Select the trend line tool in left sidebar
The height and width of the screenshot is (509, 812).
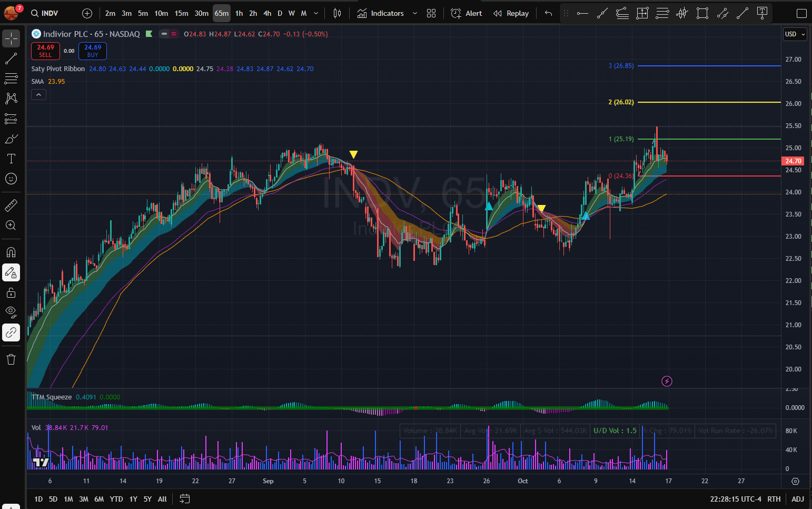pos(11,58)
